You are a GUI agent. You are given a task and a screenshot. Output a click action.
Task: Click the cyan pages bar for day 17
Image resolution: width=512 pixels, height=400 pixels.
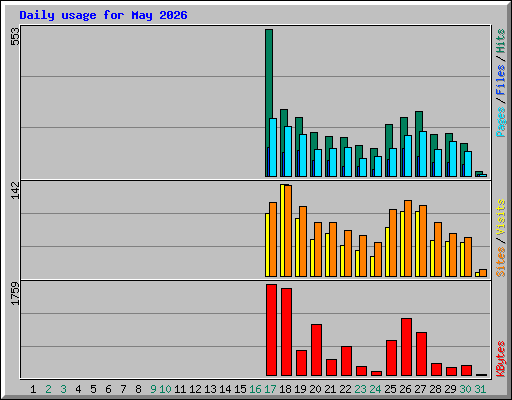(x=273, y=147)
